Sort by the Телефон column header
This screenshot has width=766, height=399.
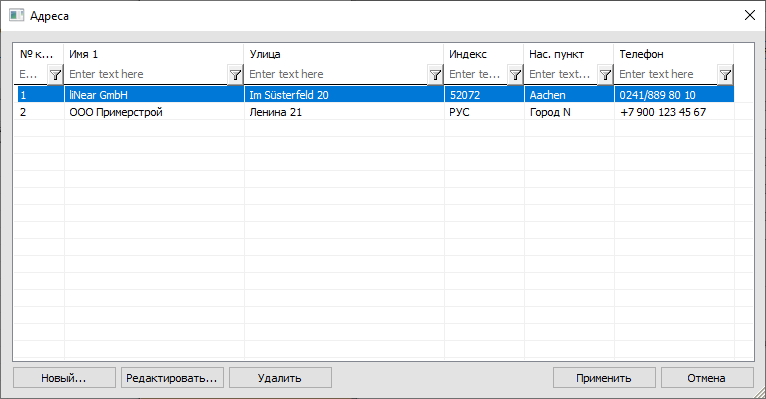[x=674, y=54]
